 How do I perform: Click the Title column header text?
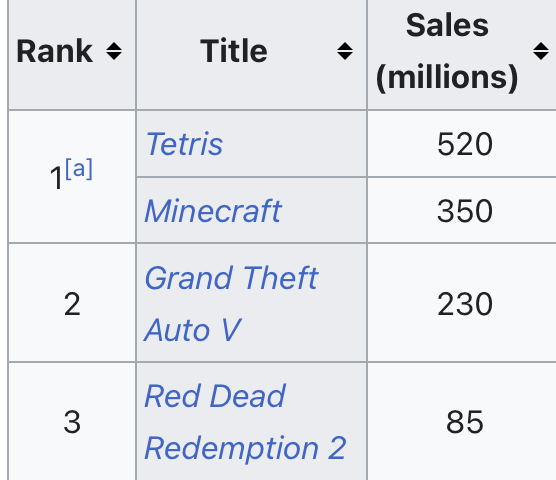point(234,51)
